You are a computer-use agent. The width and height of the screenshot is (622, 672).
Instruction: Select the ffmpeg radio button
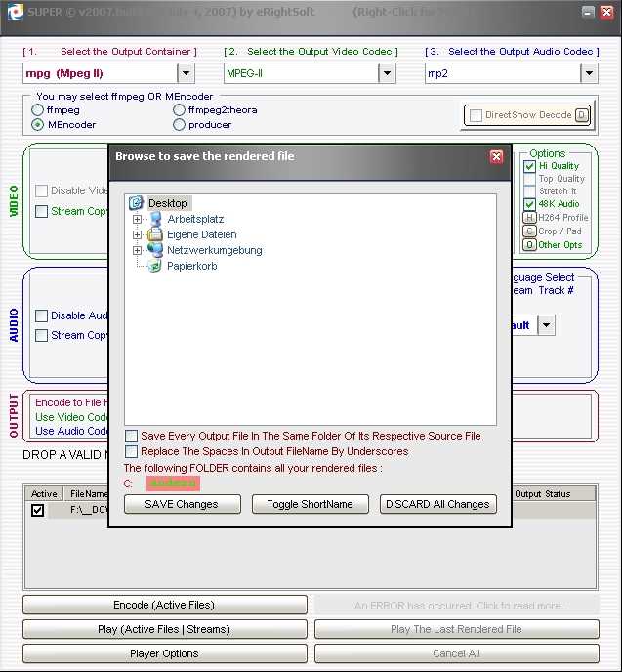tap(39, 110)
